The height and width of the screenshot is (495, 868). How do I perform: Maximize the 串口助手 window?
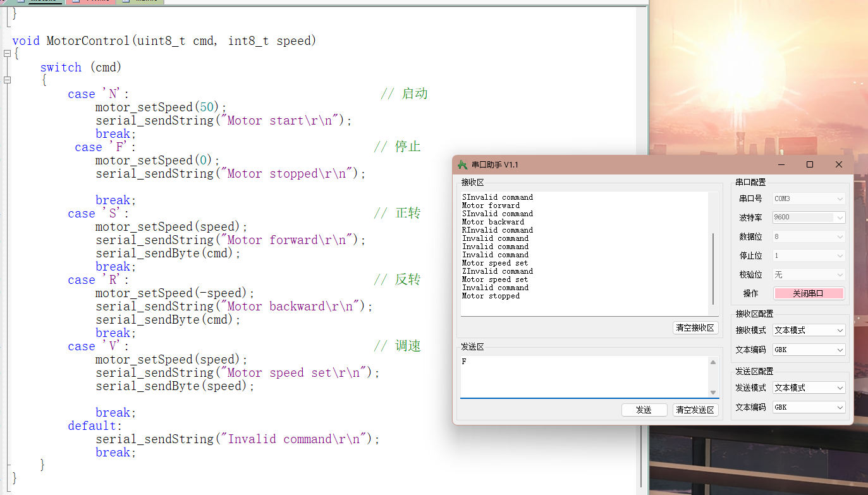(x=810, y=164)
